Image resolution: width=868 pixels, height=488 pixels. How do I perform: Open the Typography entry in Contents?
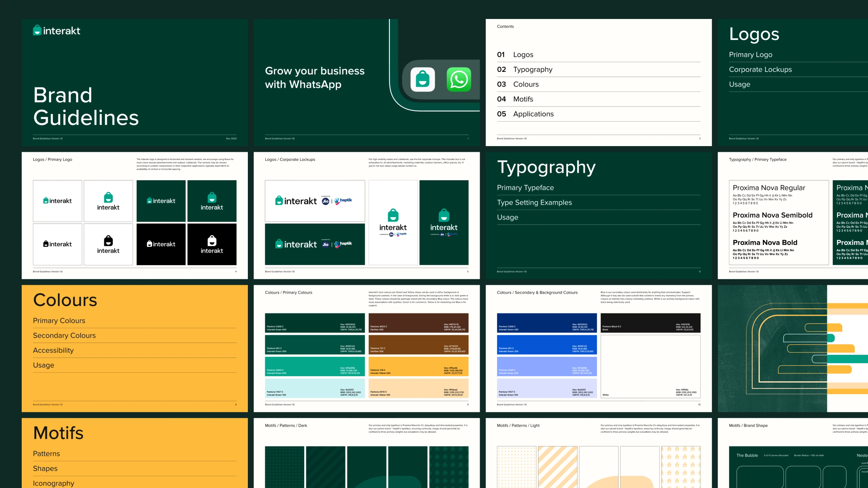(x=532, y=69)
